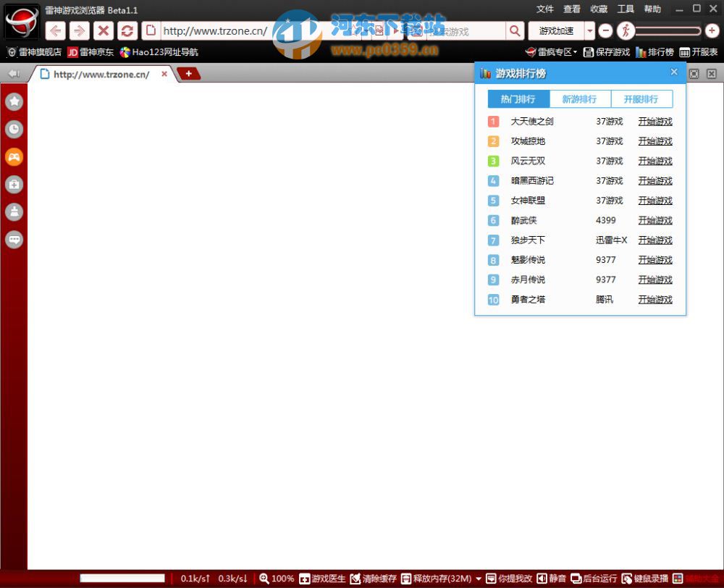Start game 勇者之塔

[x=655, y=300]
